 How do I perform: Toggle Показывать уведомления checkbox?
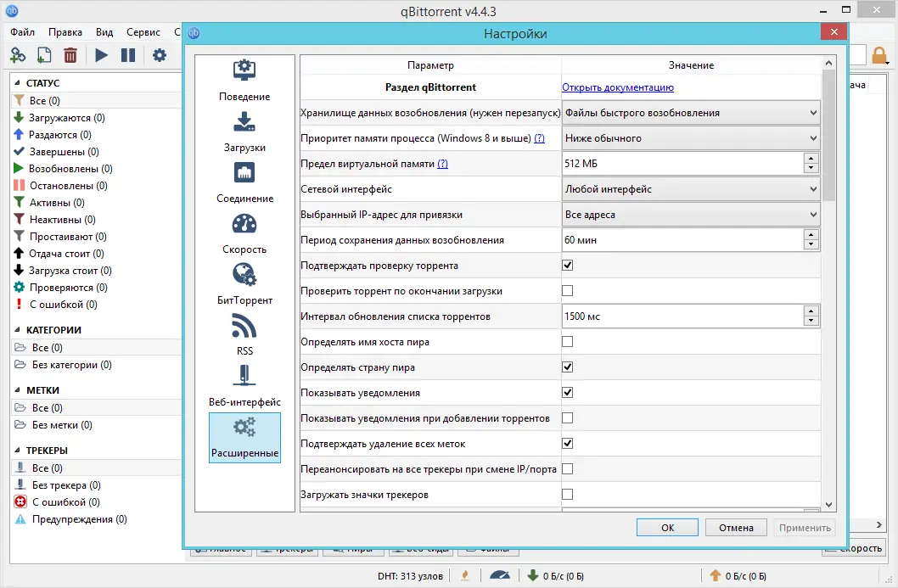[x=567, y=392]
